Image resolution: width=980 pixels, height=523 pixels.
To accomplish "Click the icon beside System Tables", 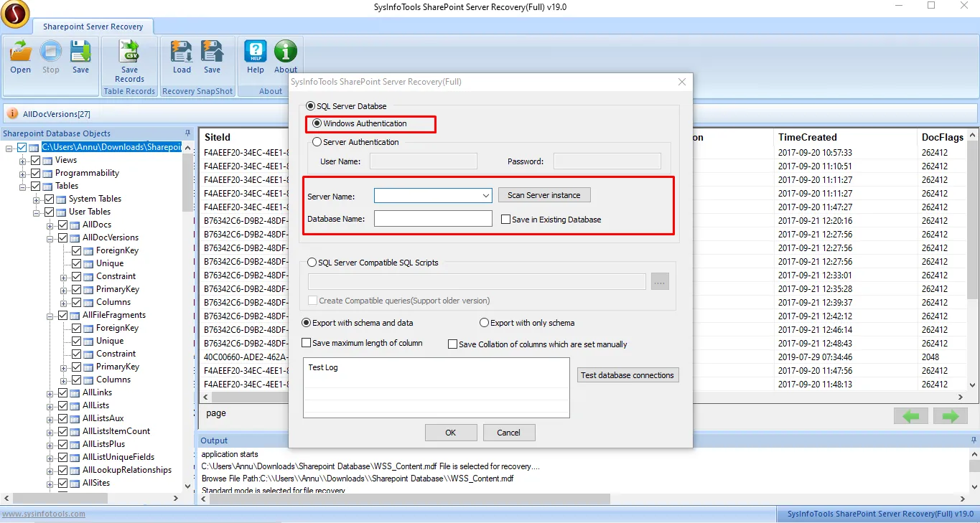I will click(x=62, y=199).
